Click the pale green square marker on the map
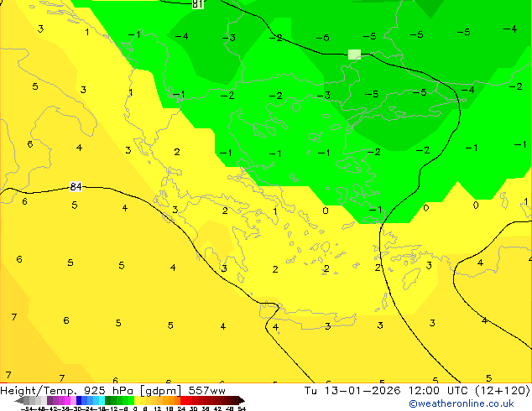The height and width of the screenshot is (411, 532). tap(354, 55)
